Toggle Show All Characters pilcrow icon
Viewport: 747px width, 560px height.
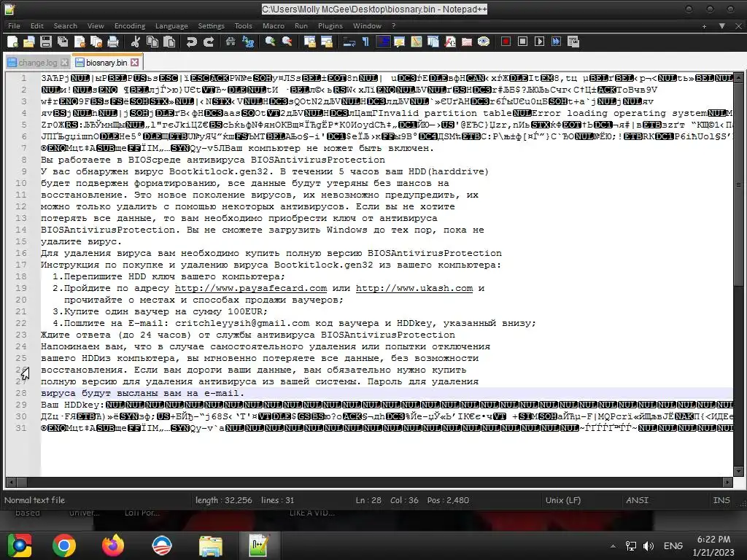coord(366,42)
